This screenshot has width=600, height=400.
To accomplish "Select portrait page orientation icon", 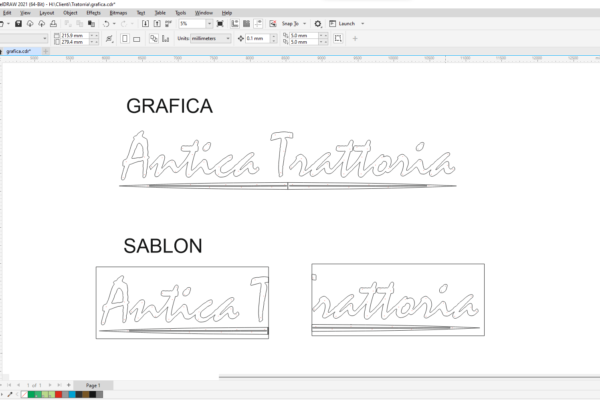I will pos(124,38).
